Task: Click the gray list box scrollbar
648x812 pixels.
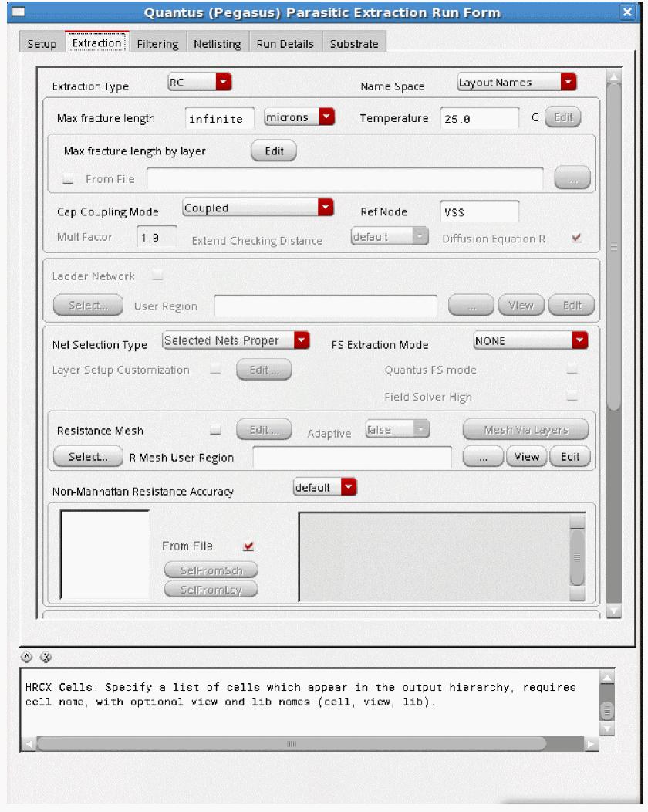Action: click(577, 557)
